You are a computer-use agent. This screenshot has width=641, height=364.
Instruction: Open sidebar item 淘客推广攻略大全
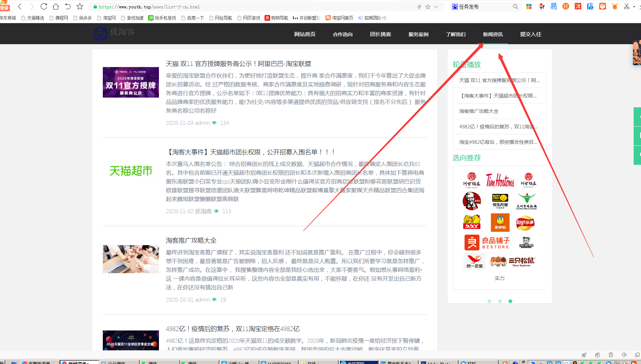point(479,111)
